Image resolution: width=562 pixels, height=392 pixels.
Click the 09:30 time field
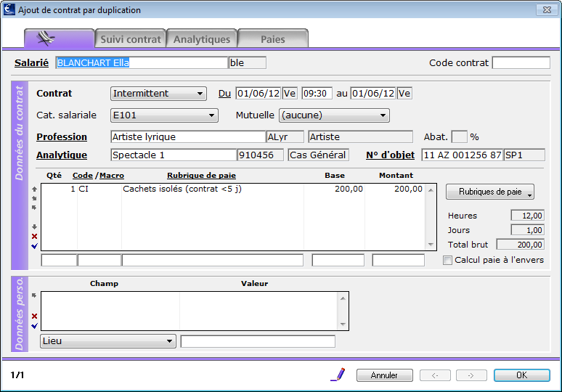pyautogui.click(x=317, y=94)
